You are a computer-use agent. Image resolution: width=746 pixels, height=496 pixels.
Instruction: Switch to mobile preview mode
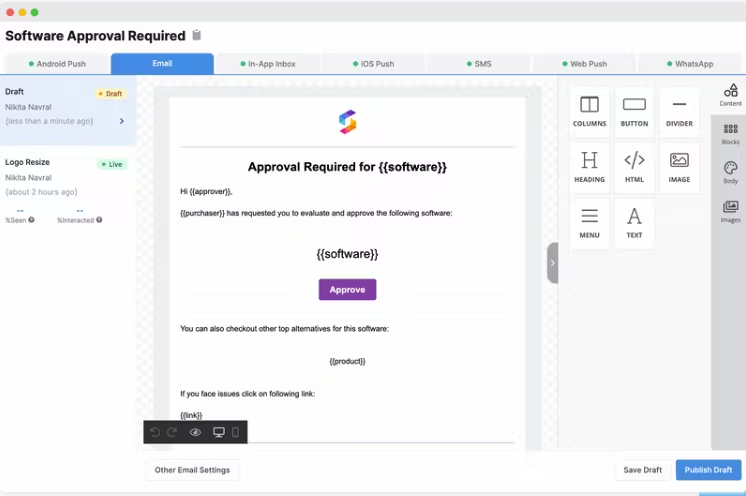click(235, 432)
